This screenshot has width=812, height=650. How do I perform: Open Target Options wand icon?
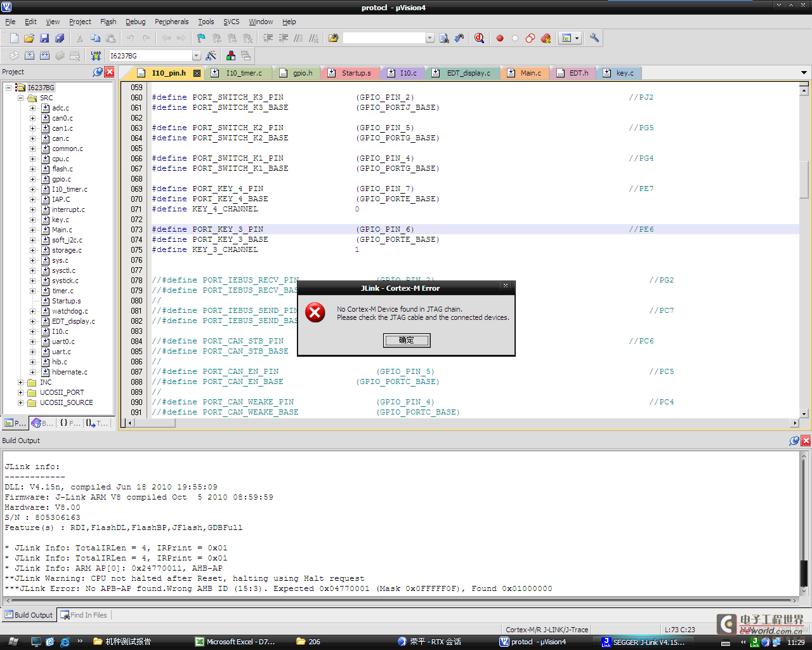tap(211, 56)
